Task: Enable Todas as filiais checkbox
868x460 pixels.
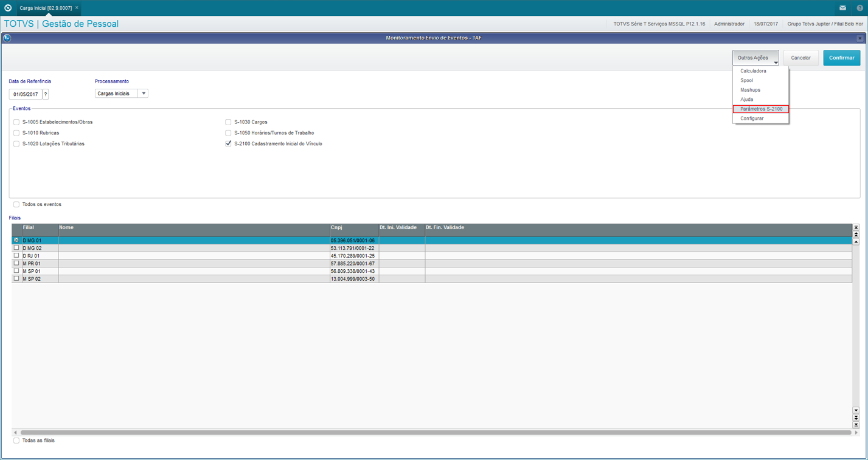Action: tap(16, 441)
